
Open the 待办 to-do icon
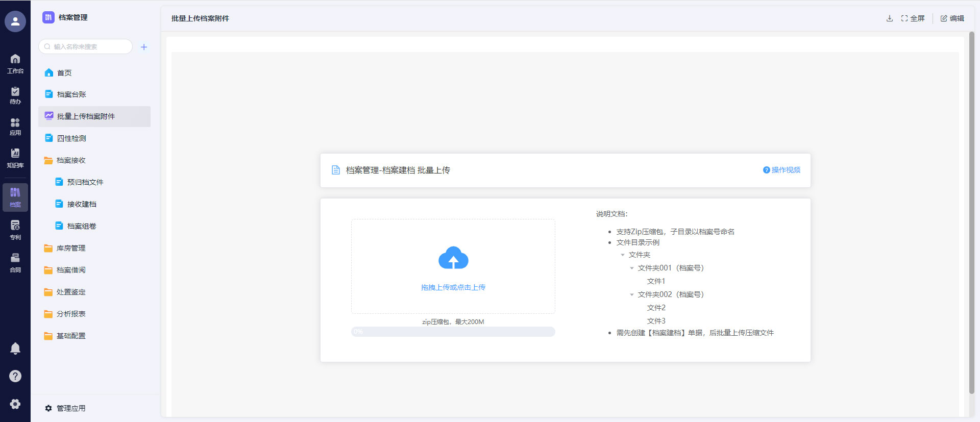pyautogui.click(x=15, y=95)
